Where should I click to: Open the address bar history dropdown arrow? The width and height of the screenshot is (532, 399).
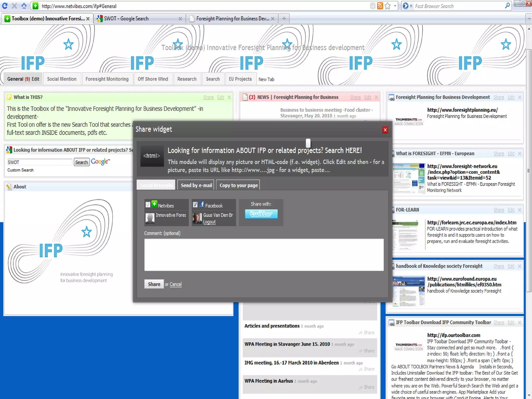[x=395, y=6]
